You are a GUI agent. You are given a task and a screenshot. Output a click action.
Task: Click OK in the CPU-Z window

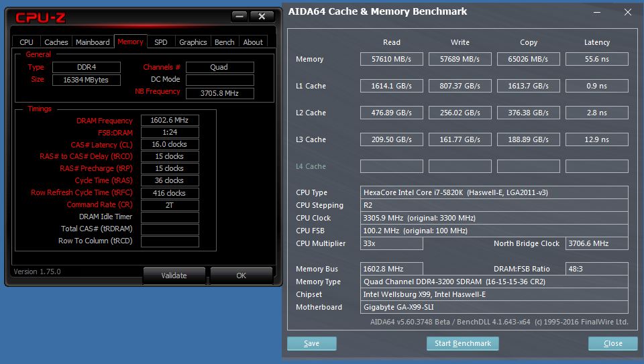click(x=241, y=276)
